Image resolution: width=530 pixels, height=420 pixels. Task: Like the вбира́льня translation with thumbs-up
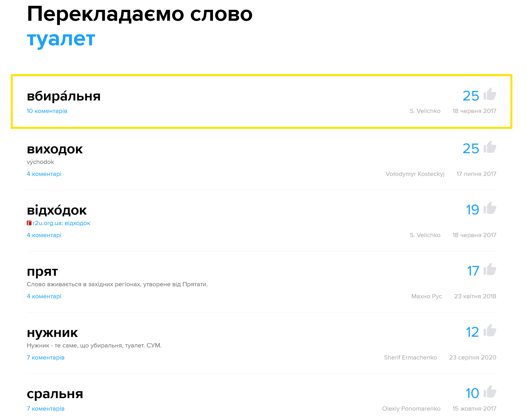pos(490,94)
